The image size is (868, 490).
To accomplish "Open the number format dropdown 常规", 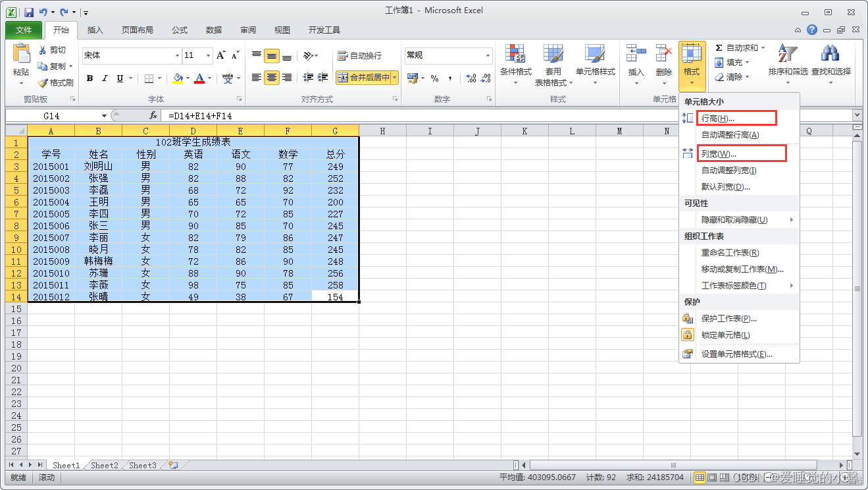I will pos(488,56).
